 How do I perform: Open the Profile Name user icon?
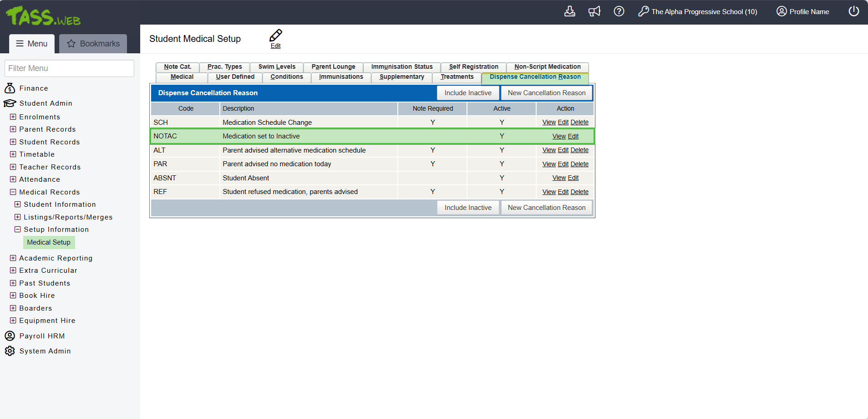781,11
